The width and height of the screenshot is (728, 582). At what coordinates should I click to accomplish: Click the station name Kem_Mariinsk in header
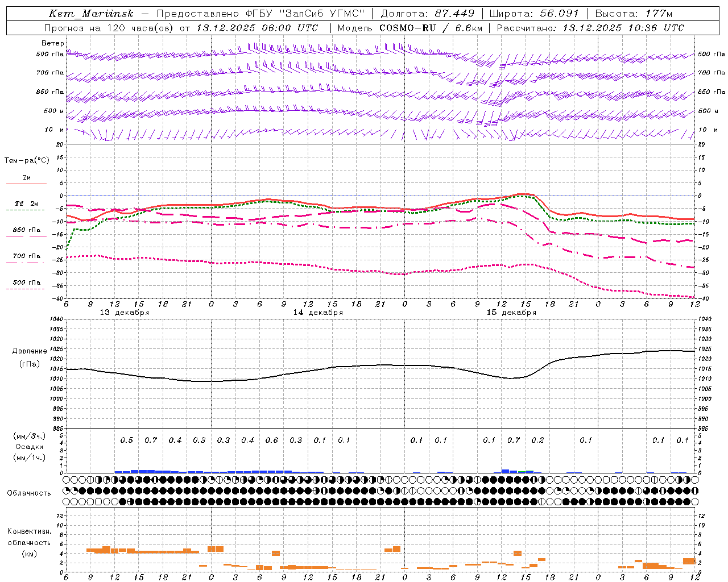(91, 14)
